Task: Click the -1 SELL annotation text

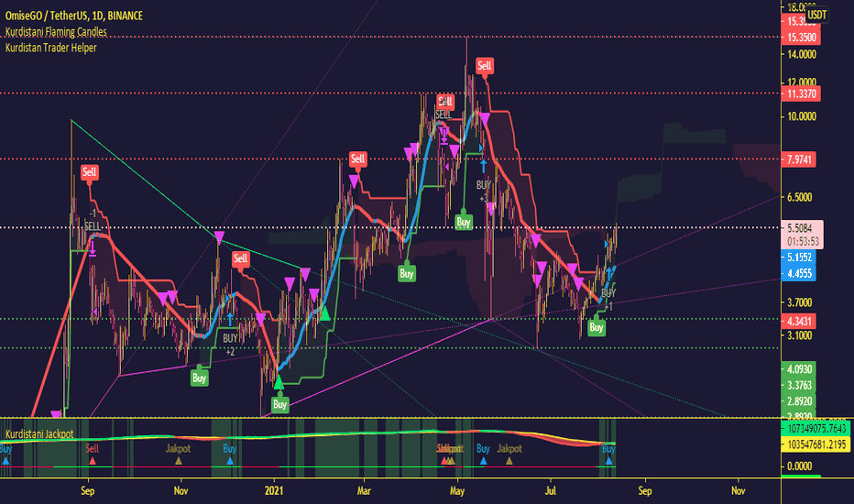Action: tap(93, 220)
